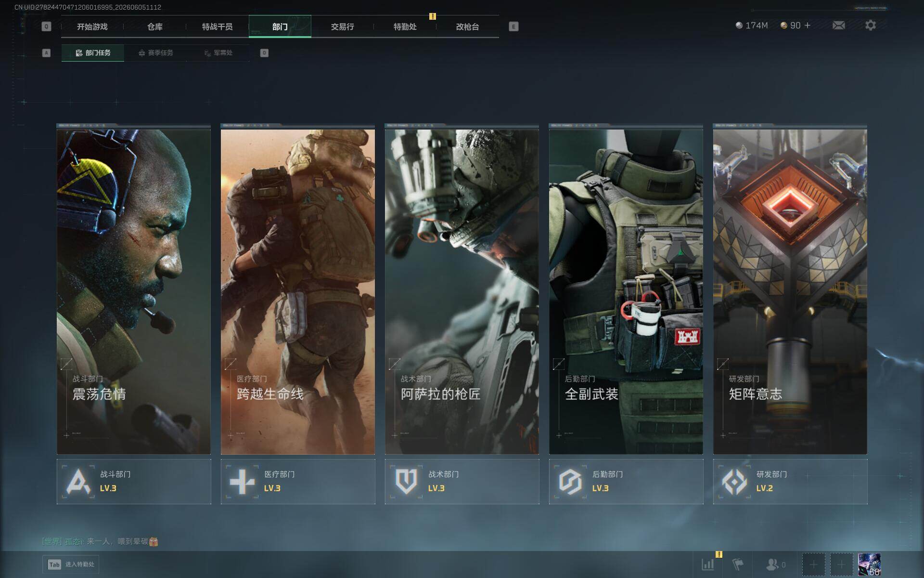Click the A key hint icon
This screenshot has width=924, height=578.
(x=46, y=53)
